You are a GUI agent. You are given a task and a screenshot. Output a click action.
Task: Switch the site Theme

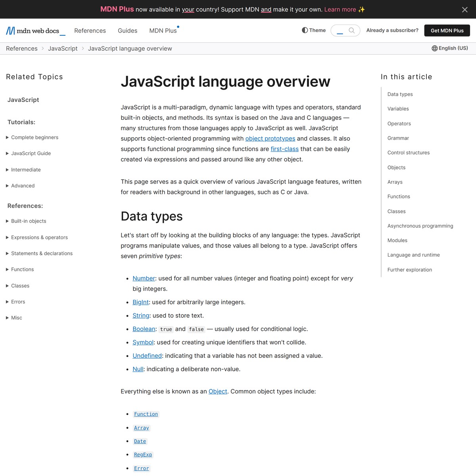pos(314,30)
